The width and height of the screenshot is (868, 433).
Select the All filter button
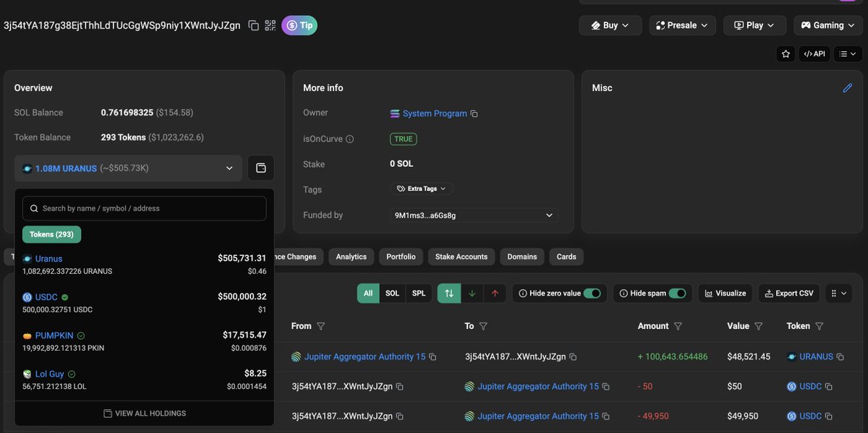pos(368,293)
